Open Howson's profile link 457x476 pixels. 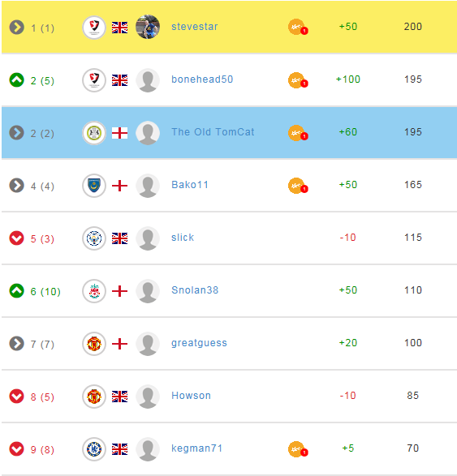[191, 396]
